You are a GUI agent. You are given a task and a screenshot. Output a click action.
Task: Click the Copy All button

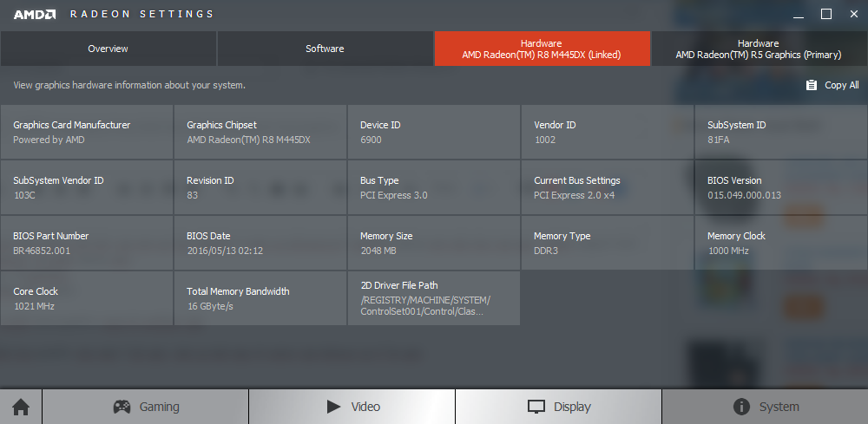832,85
